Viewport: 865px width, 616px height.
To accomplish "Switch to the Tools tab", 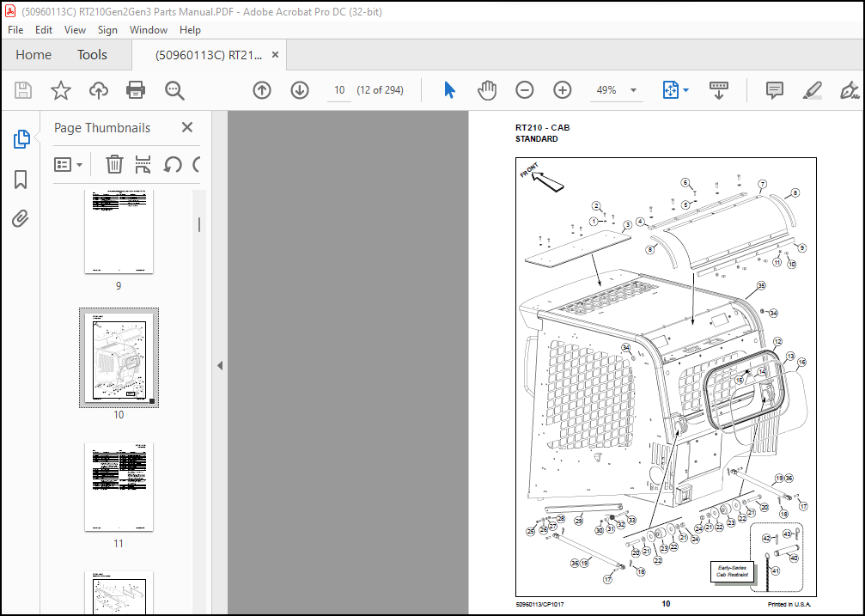I will click(92, 55).
